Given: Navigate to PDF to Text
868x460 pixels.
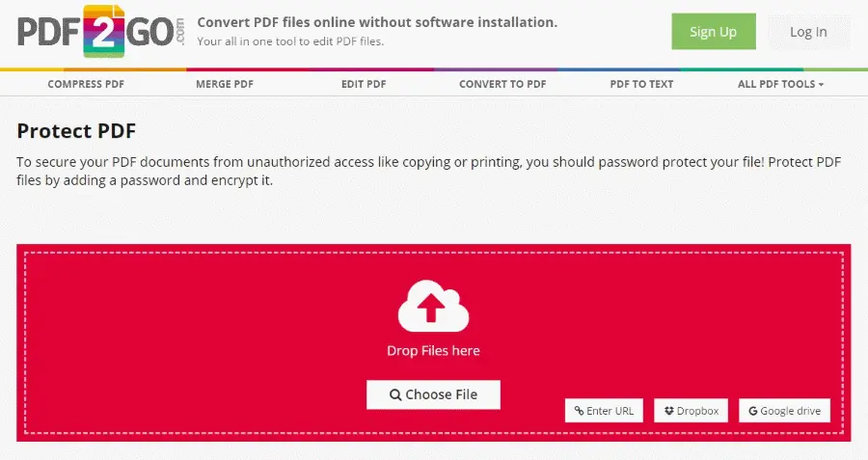Looking at the screenshot, I should click(641, 84).
